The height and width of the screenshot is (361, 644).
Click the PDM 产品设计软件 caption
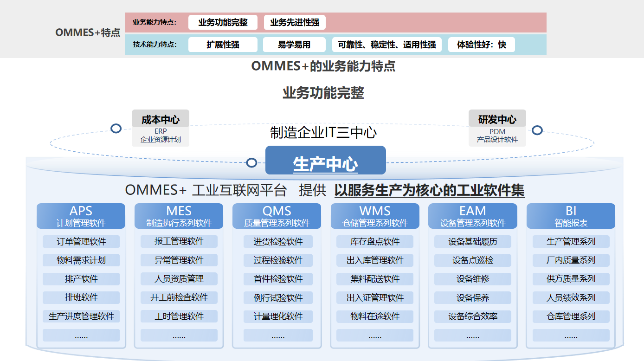click(497, 135)
